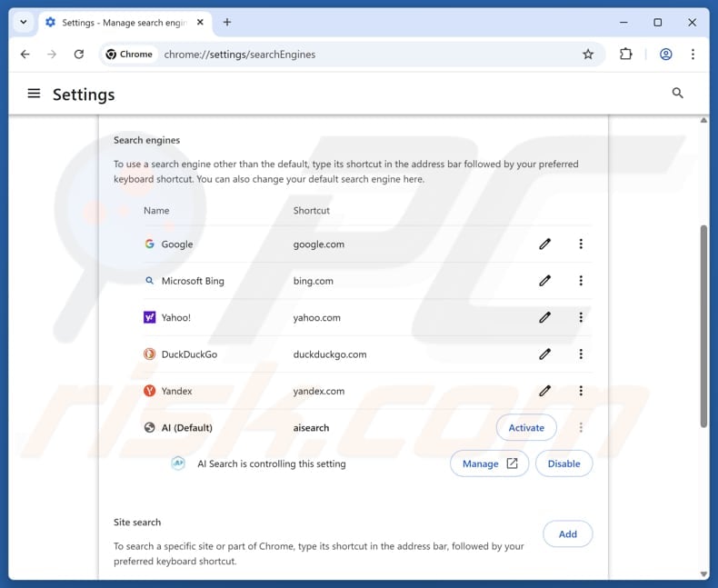Image resolution: width=718 pixels, height=588 pixels.
Task: Open the three-dot menu for Google
Action: (x=581, y=244)
